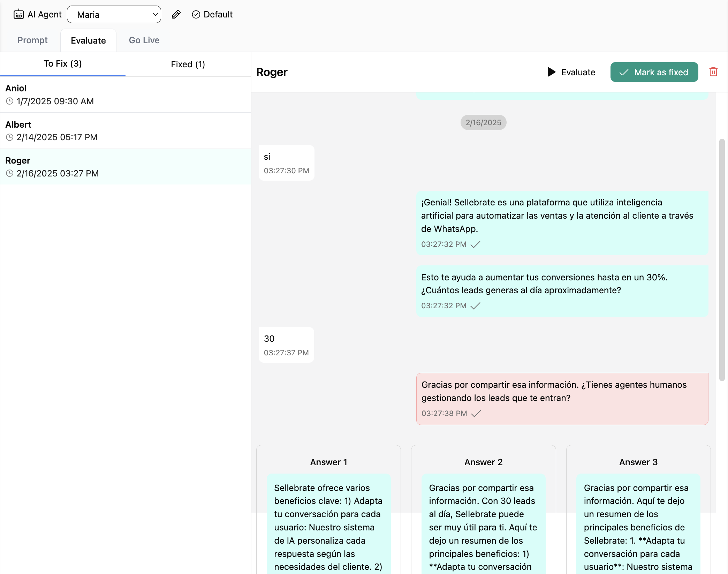Click the '¡Genial! Sellebrate es una plataforma' message
Screen dimensions: 728x574
tap(562, 223)
